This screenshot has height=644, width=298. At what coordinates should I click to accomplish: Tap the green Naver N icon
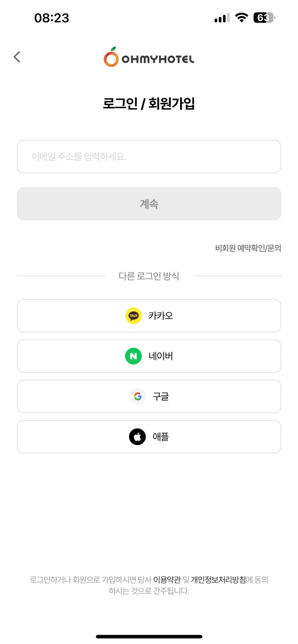click(134, 356)
